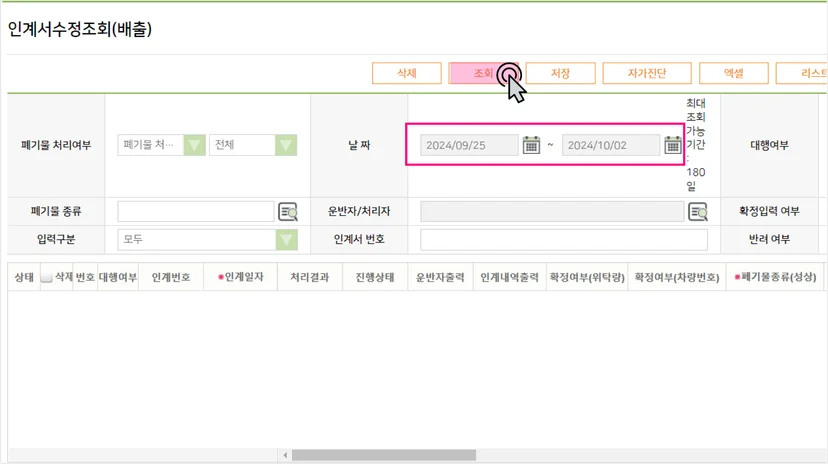Screen dimensions: 828x464
Task: Click the 상태 column header
Action: tap(24, 277)
